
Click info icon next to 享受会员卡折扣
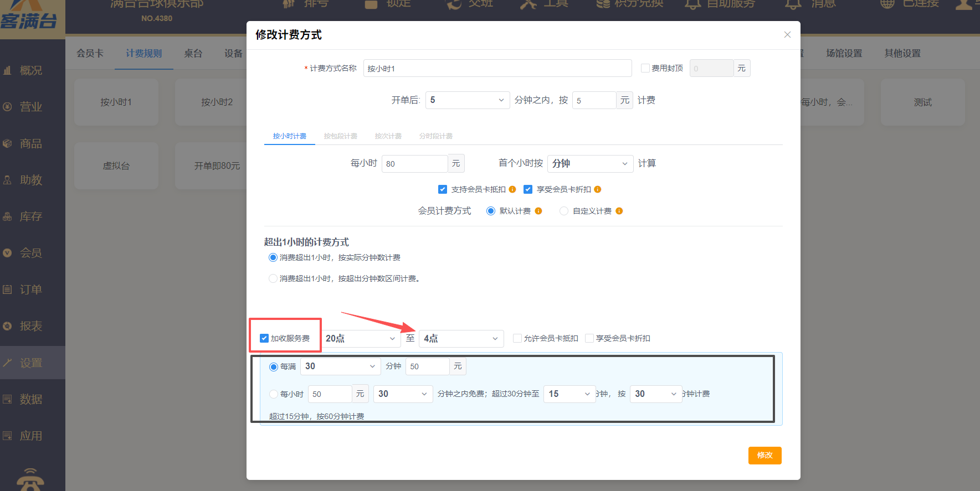click(x=598, y=189)
